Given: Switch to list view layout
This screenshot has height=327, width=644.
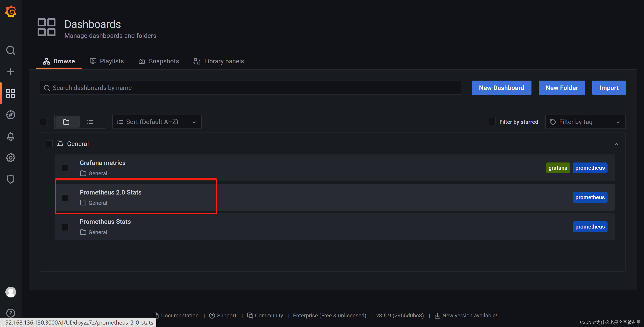Looking at the screenshot, I should coord(90,122).
